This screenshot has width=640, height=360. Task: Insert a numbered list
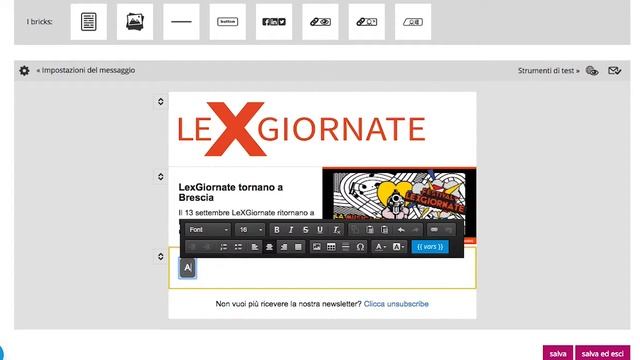coord(224,247)
